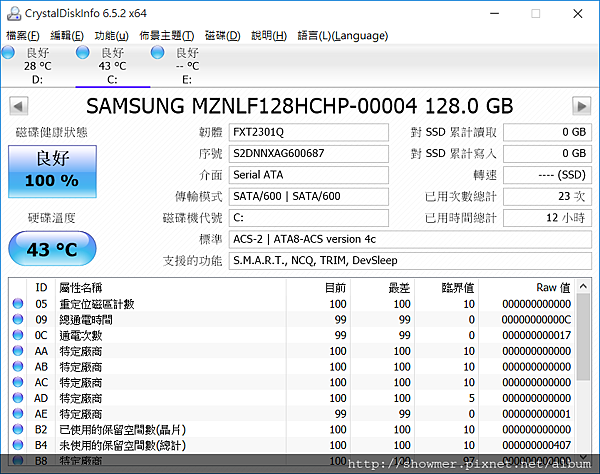Click status orb of attribute AA row
Screen dimensions: 600x474
tap(18, 351)
